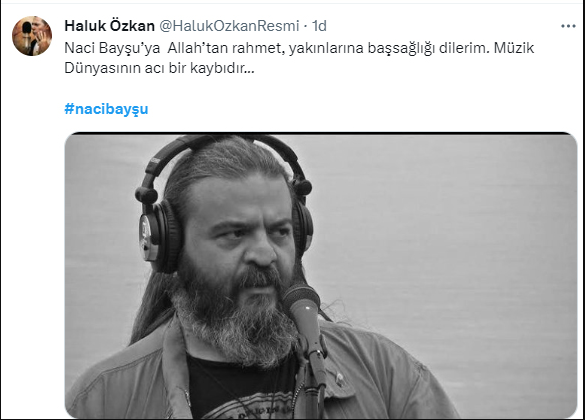Click the black t-shirt in the photo

[x=241, y=388]
